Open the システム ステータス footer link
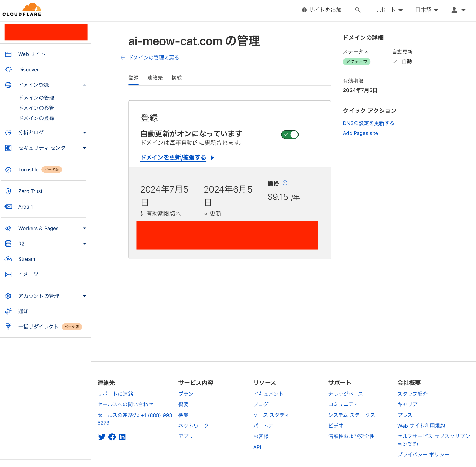The width and height of the screenshot is (476, 467). point(352,415)
